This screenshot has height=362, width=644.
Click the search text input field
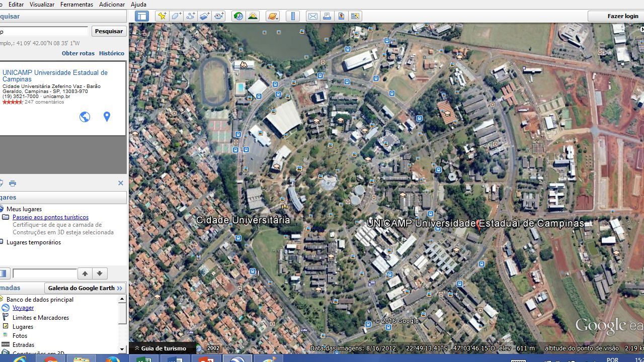click(44, 32)
